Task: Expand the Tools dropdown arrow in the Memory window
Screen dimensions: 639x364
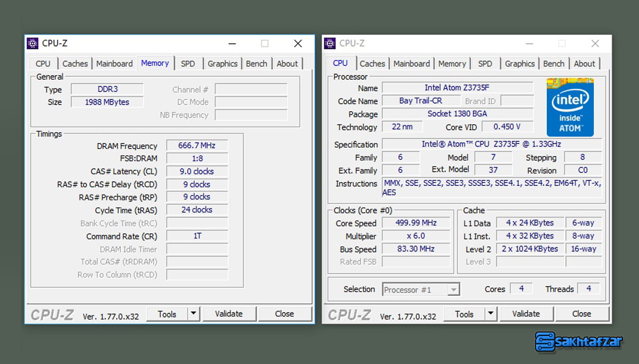Action: (194, 314)
